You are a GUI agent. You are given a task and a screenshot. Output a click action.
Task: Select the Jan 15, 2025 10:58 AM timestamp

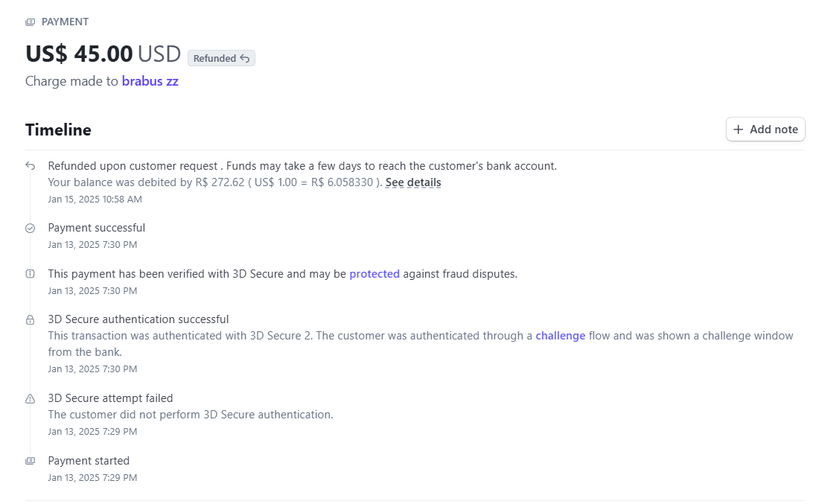coord(95,199)
